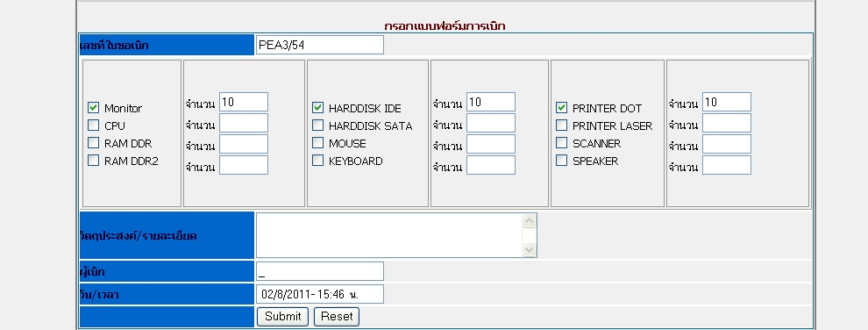Uncheck the Monitor checkbox
This screenshot has height=330, width=868.
(x=94, y=107)
